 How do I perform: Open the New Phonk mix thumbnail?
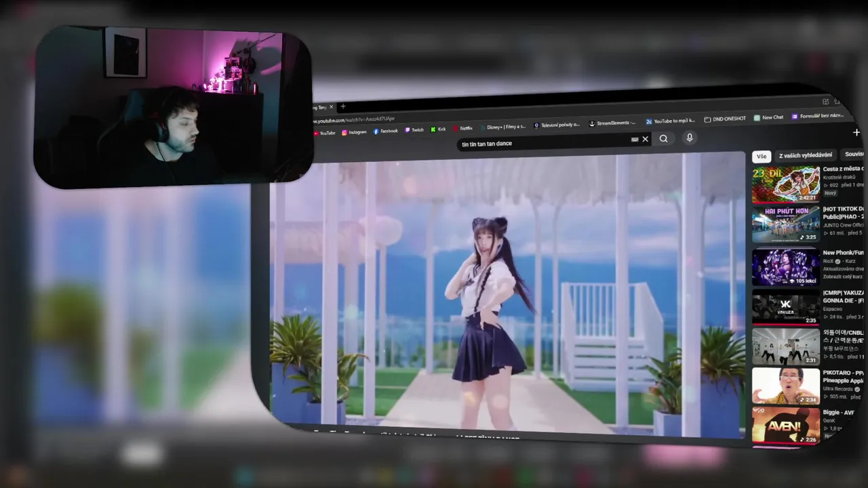point(785,267)
